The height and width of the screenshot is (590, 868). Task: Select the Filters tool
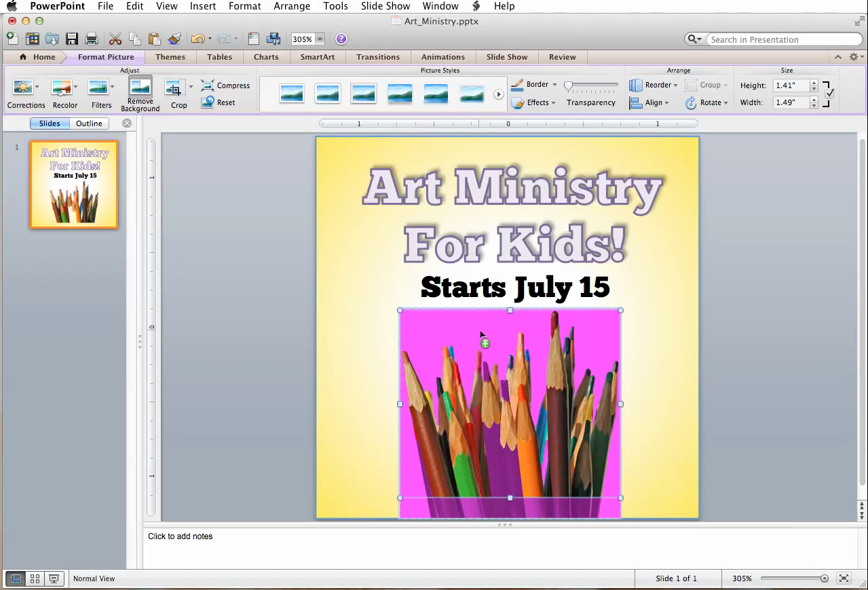pyautogui.click(x=100, y=93)
